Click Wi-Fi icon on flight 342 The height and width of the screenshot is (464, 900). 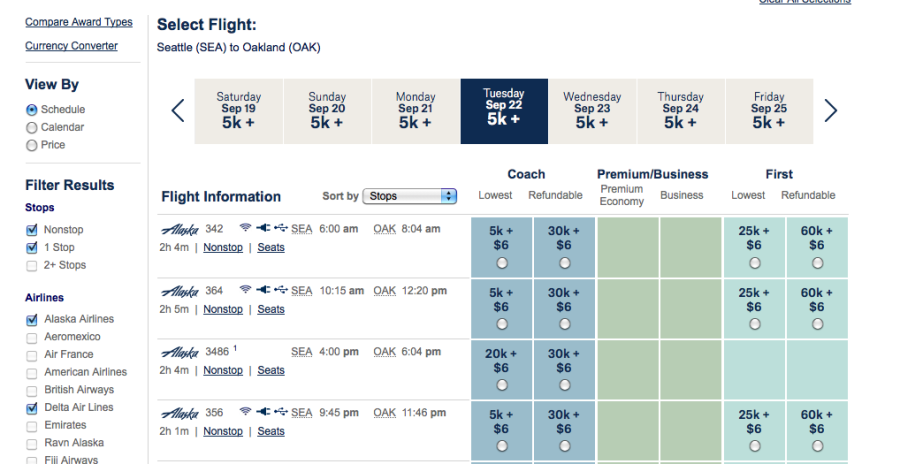[245, 228]
